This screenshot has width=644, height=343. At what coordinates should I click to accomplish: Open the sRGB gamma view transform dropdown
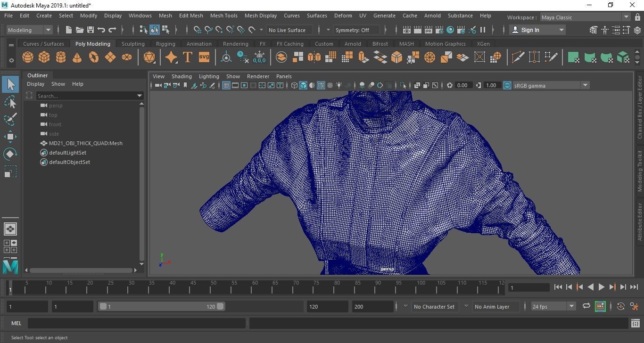click(551, 85)
